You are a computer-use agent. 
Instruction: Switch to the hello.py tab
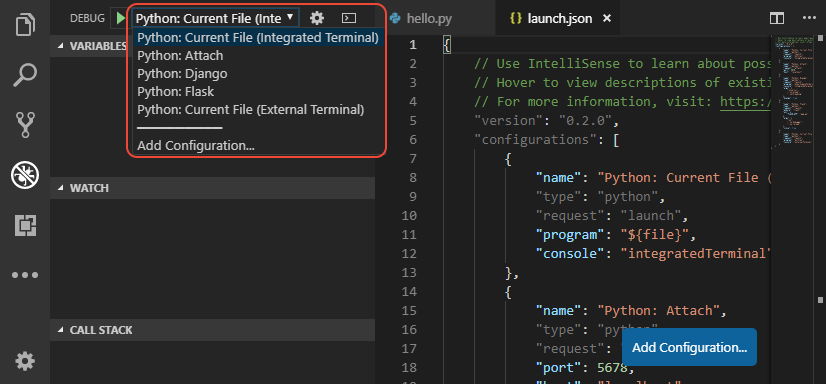point(420,18)
